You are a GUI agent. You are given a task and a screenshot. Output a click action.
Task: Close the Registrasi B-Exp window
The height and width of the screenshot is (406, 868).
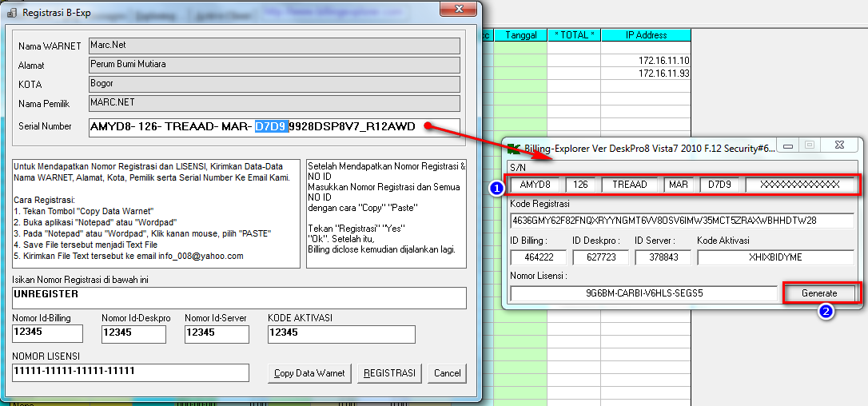tap(458, 9)
